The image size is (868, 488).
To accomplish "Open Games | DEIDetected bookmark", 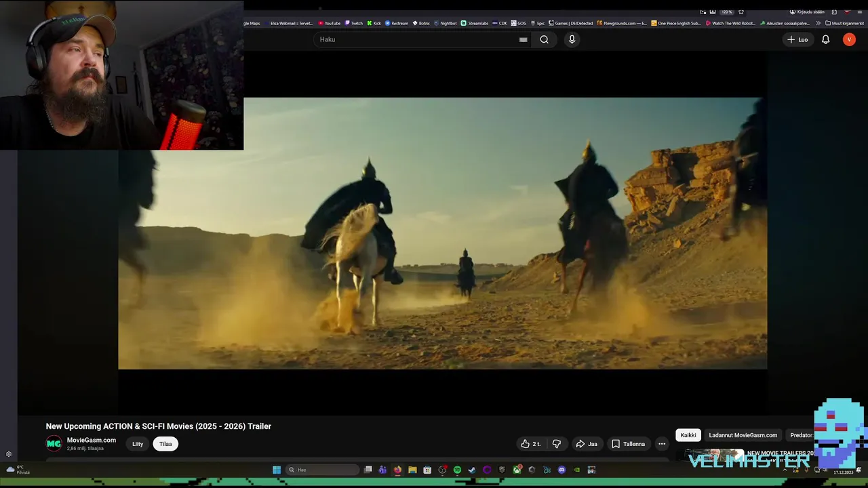I will pos(571,23).
